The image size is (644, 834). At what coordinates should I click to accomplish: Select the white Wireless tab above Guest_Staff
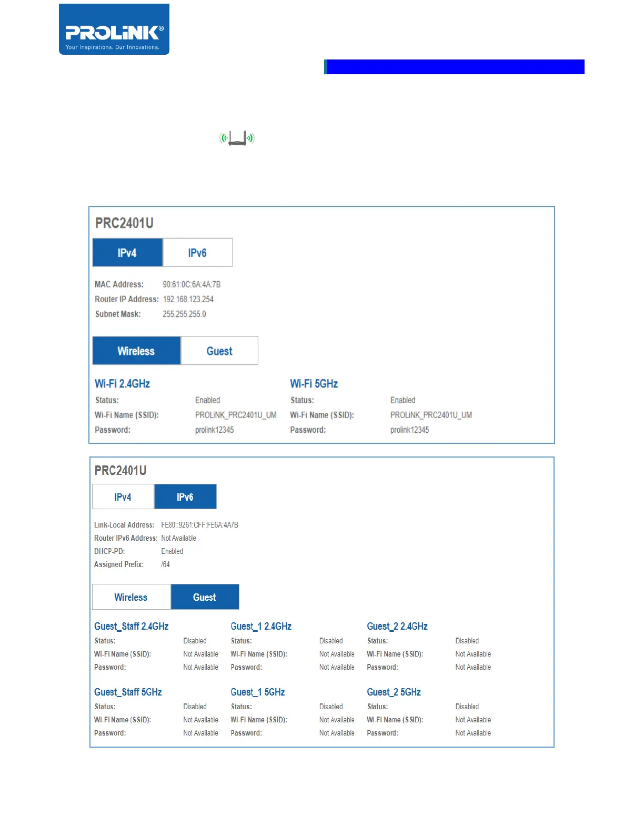(132, 597)
